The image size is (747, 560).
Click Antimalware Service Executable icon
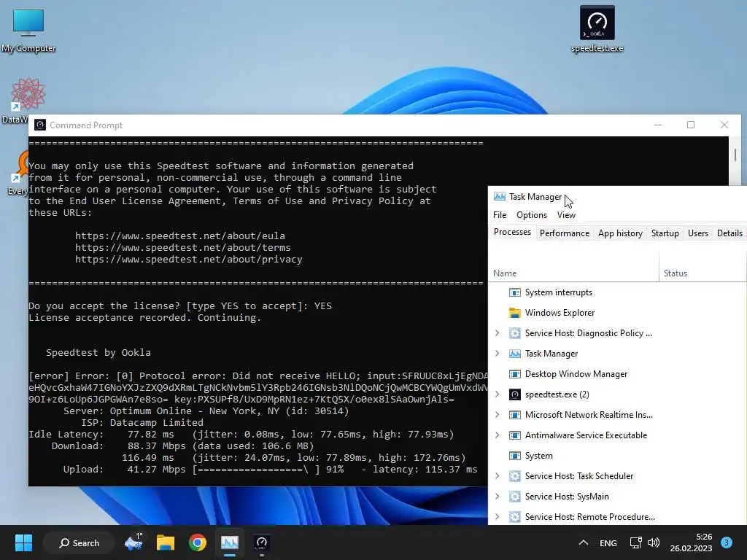(514, 435)
